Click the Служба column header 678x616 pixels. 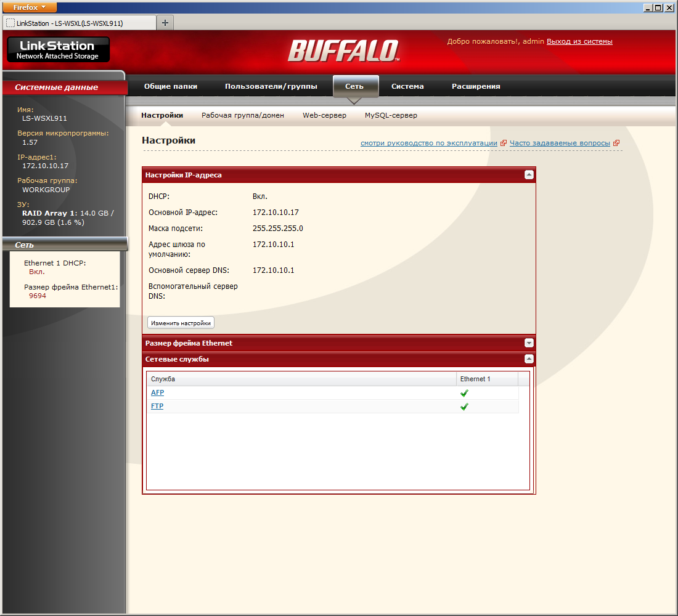pyautogui.click(x=302, y=379)
